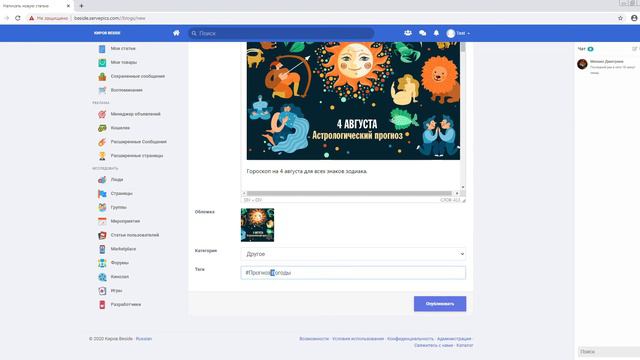Click the Опубликовать publish button

(x=440, y=304)
